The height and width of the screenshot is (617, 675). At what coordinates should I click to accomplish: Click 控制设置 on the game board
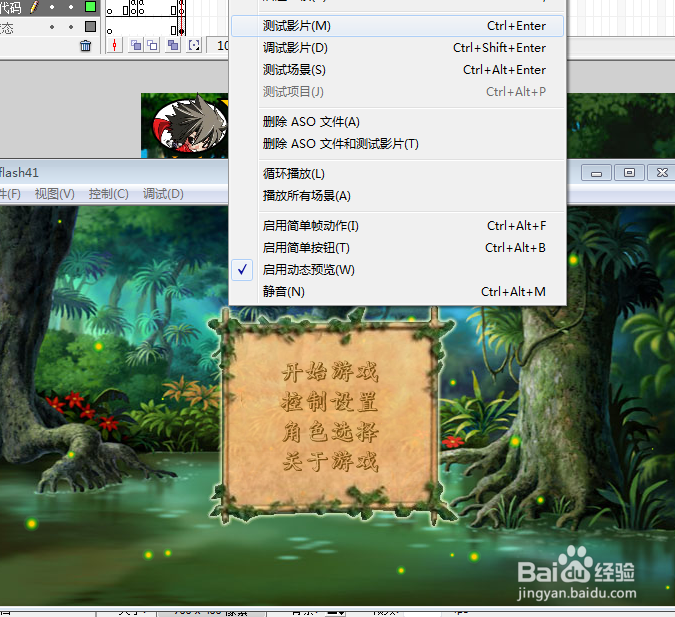click(330, 402)
